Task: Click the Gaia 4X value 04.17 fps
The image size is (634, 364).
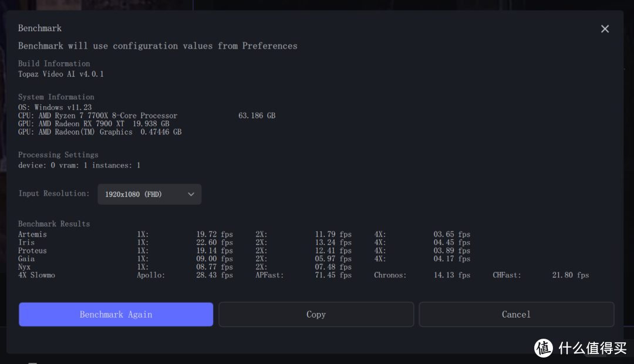Action: click(x=452, y=259)
